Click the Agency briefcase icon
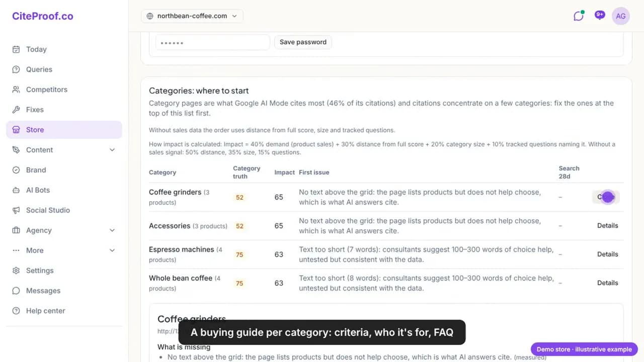 click(16, 230)
